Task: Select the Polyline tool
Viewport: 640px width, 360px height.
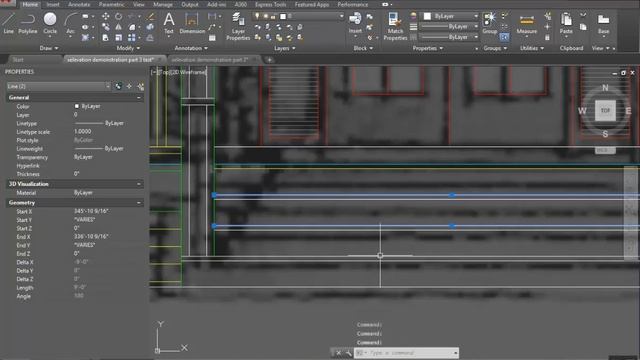Action: point(28,22)
